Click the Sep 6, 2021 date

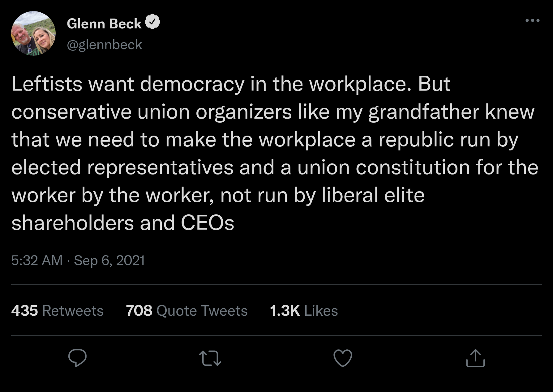(x=109, y=260)
